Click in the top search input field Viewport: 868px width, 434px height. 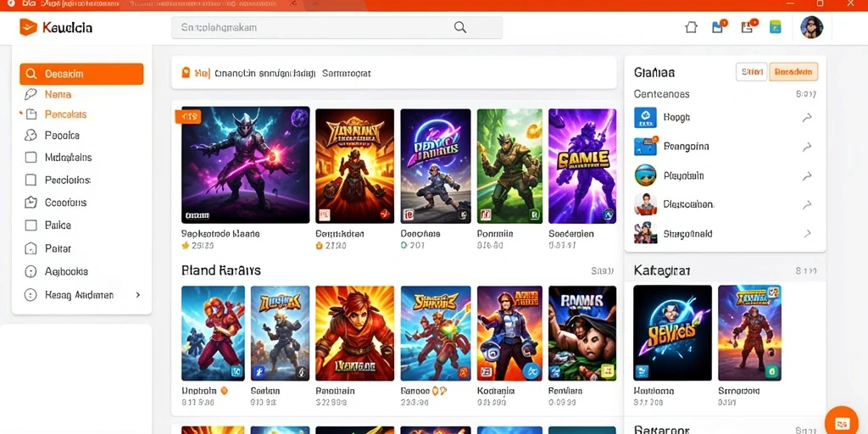(x=337, y=28)
